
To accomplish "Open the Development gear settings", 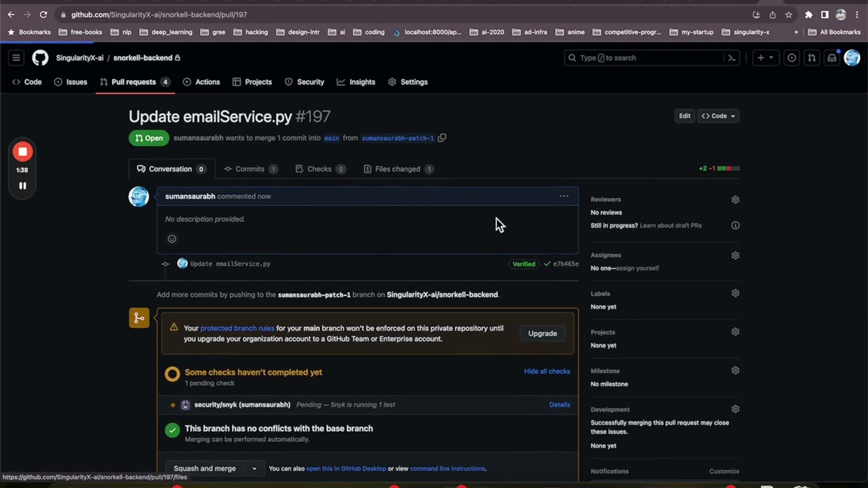I will [735, 409].
